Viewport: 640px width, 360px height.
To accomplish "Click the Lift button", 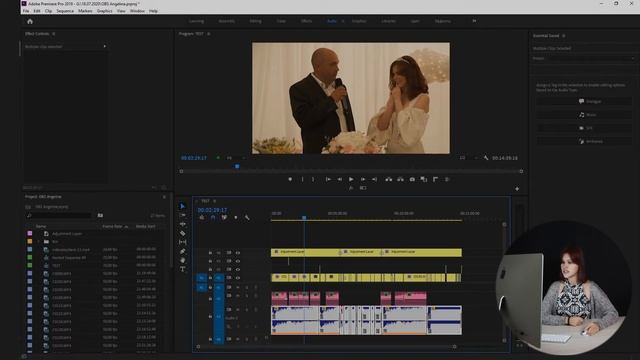I will [x=389, y=179].
